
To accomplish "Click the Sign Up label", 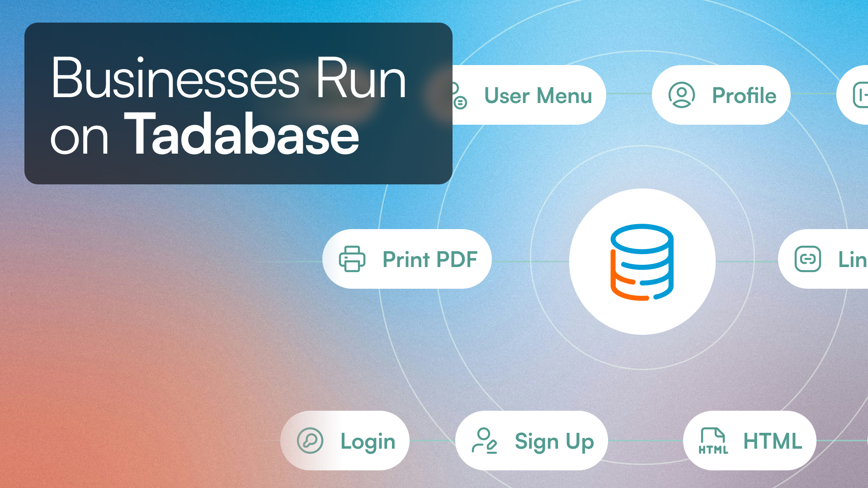I will click(554, 442).
